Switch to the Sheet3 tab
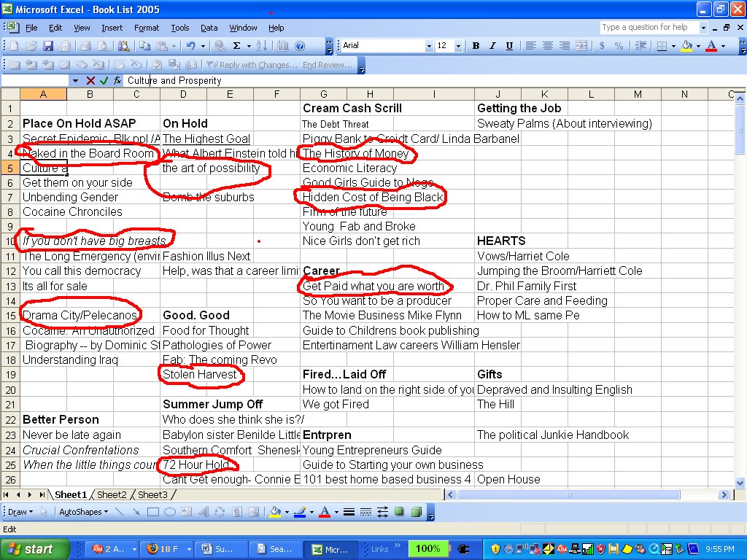 [152, 495]
